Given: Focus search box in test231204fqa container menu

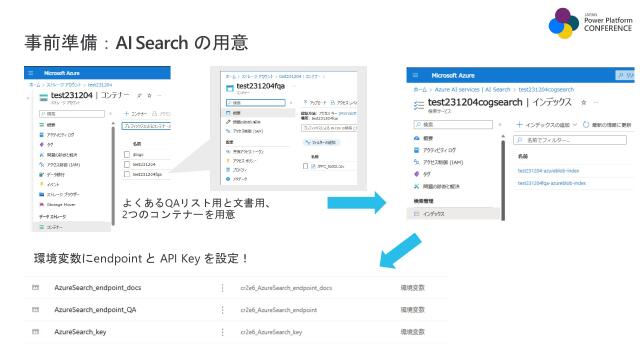Looking at the screenshot, I should coord(256,103).
